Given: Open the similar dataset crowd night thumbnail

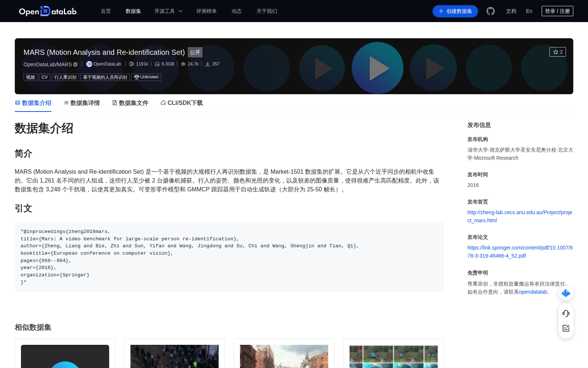Looking at the screenshot, I should (x=175, y=356).
